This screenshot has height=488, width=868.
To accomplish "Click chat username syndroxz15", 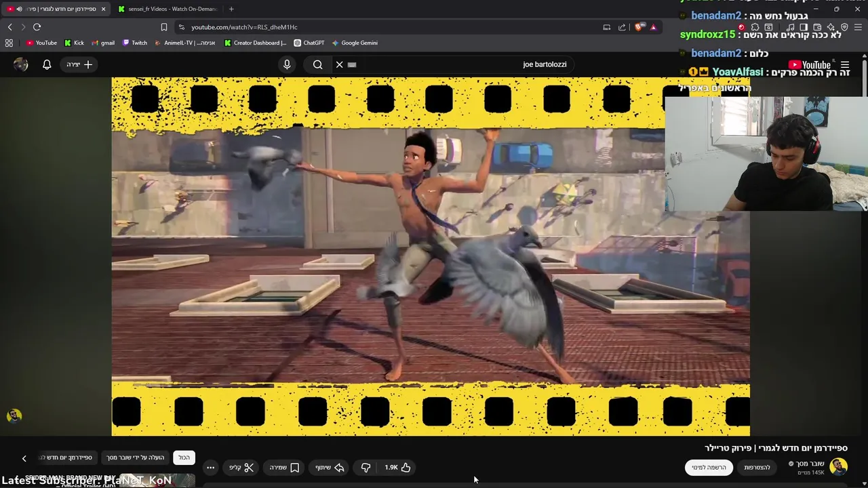I will (708, 35).
